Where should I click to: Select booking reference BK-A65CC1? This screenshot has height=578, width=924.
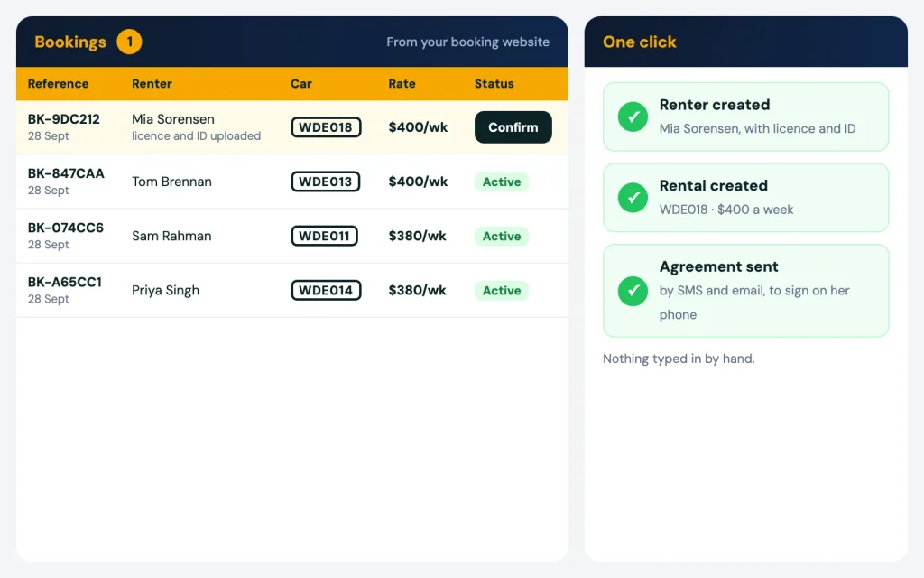(65, 282)
